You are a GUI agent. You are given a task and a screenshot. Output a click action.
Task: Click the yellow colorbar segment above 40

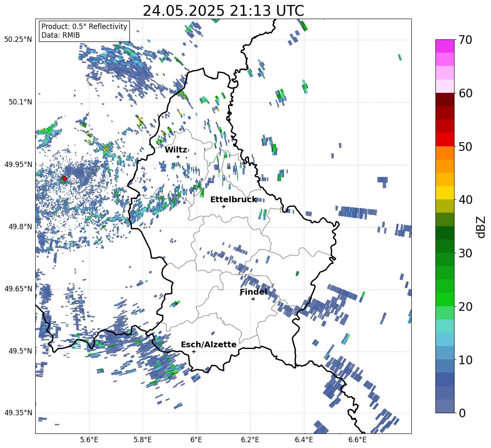coord(445,193)
